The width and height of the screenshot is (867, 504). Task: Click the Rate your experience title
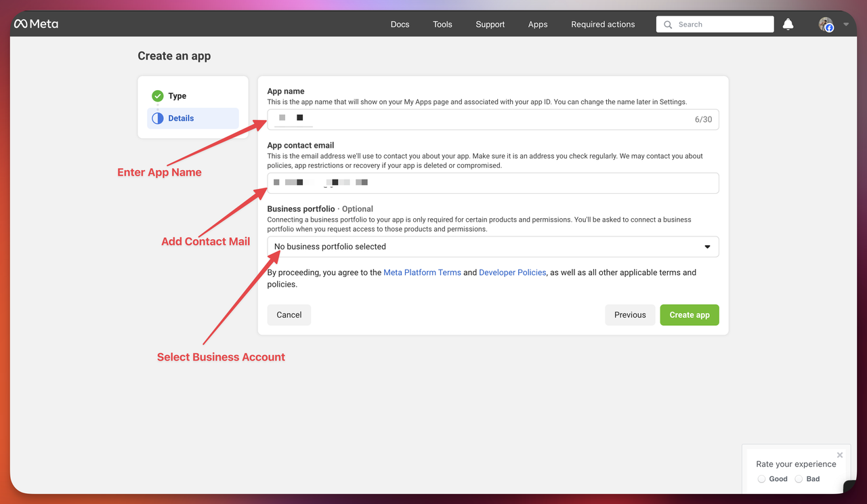coord(796,464)
